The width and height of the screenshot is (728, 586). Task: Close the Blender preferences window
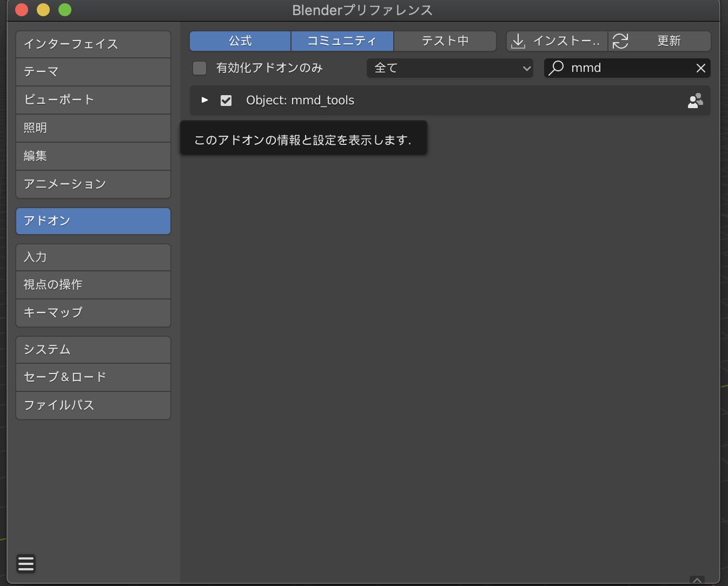tap(22, 10)
